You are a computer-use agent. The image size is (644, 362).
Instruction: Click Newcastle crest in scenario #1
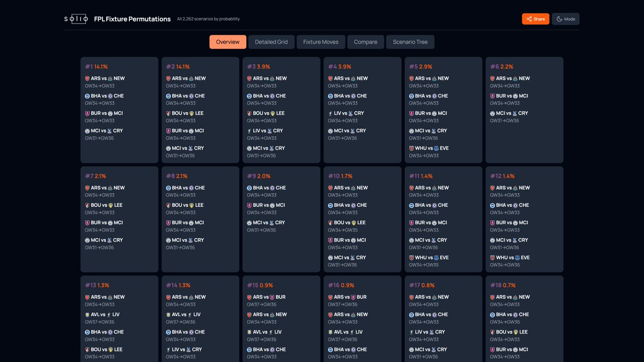coord(109,78)
